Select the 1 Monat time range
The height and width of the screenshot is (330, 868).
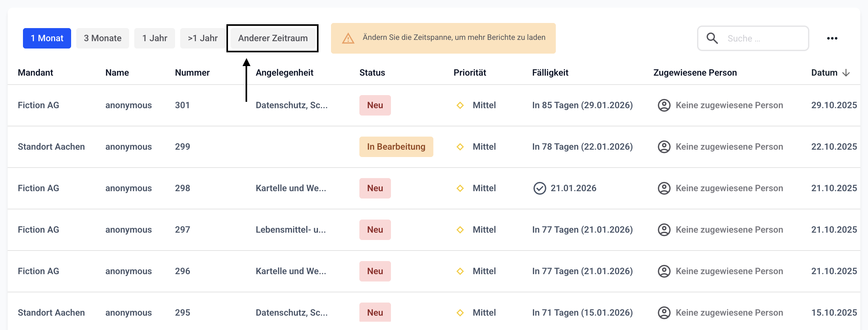point(47,38)
